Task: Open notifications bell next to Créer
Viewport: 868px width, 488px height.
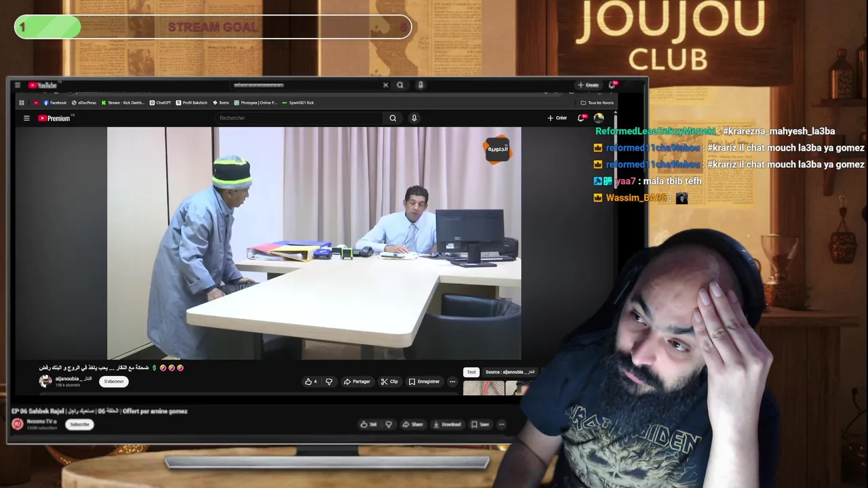Action: click(x=581, y=118)
